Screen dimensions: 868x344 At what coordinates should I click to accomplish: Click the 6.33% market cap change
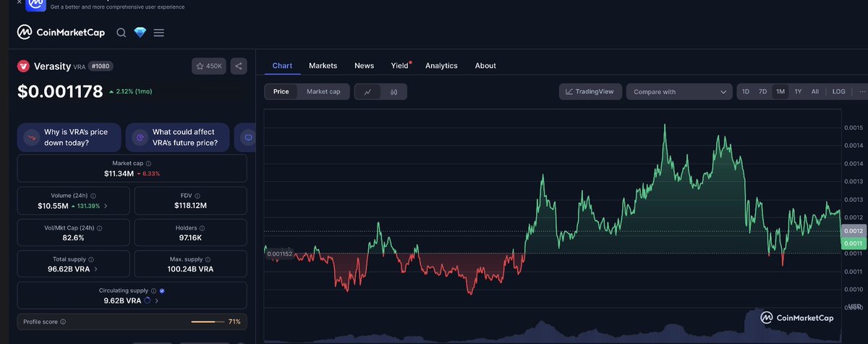coord(148,174)
